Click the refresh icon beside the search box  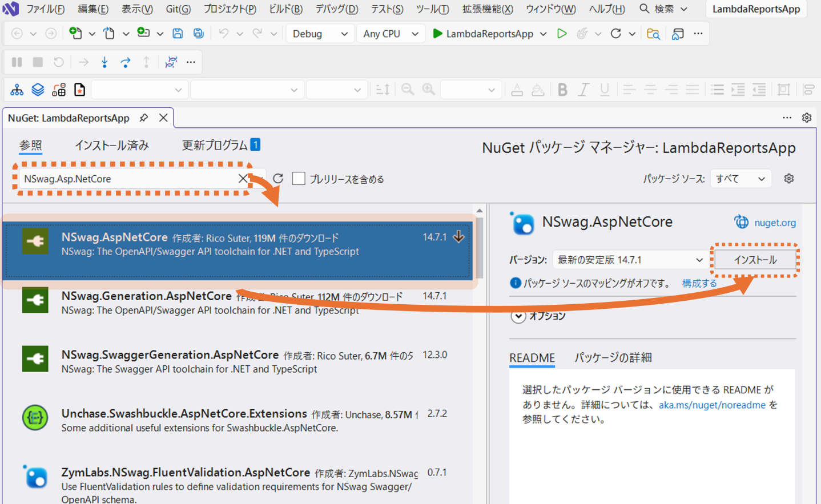pos(278,179)
